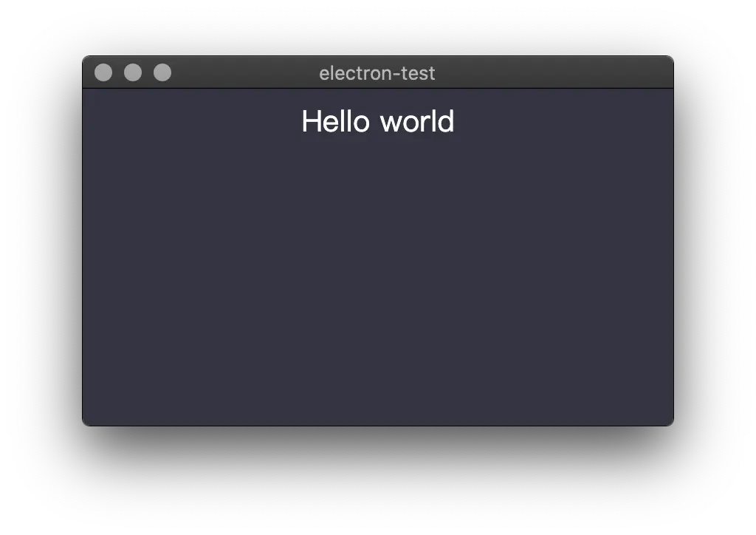
Task: Select the middle gray traffic-light circle
Action: point(133,73)
